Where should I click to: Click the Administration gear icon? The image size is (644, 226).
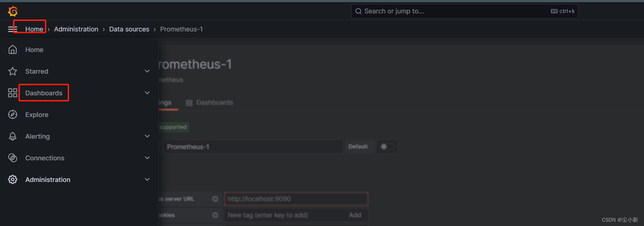tap(13, 180)
